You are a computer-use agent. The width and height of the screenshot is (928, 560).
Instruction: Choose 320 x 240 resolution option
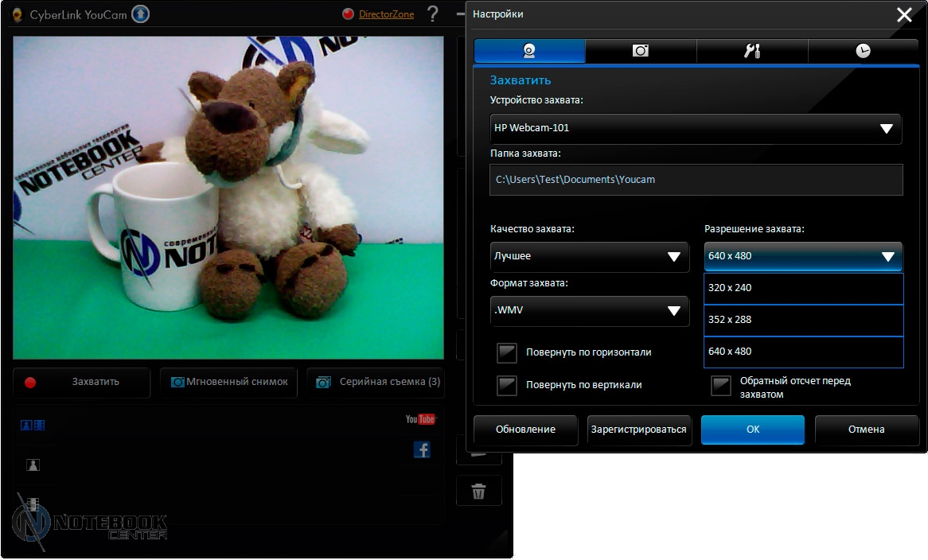[x=803, y=288]
